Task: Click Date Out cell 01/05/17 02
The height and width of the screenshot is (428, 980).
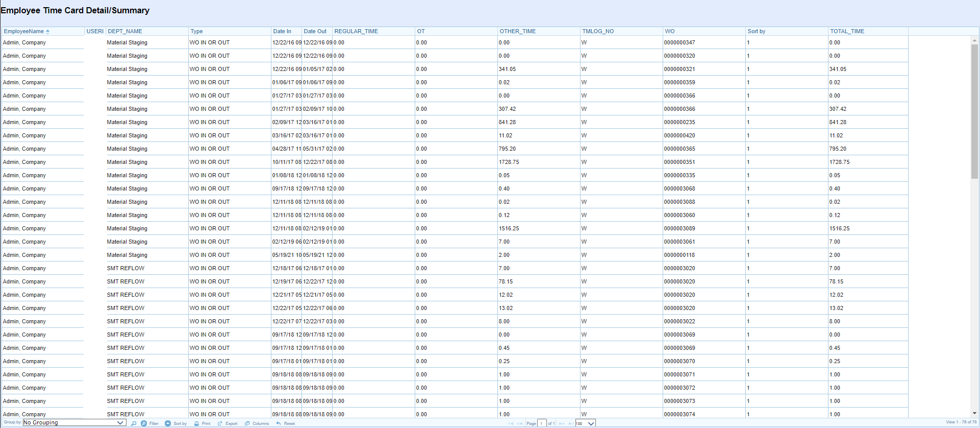Action: [x=317, y=69]
